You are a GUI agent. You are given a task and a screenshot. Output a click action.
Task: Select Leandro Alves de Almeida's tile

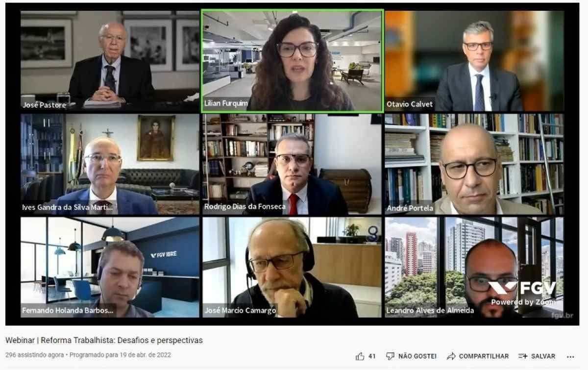pos(474,268)
